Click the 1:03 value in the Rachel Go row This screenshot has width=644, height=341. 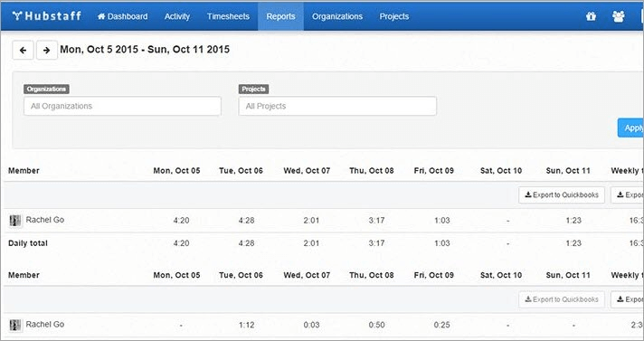(x=442, y=220)
